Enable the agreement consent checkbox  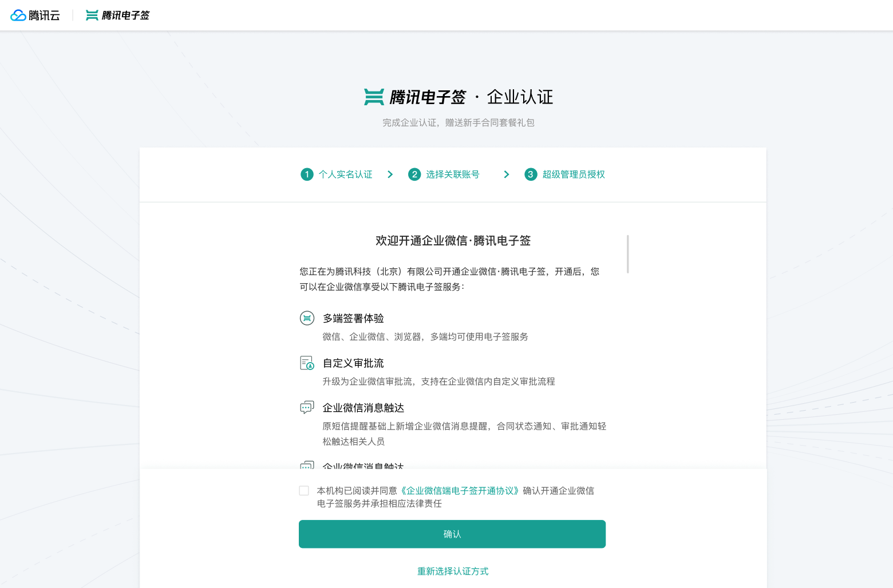tap(304, 490)
